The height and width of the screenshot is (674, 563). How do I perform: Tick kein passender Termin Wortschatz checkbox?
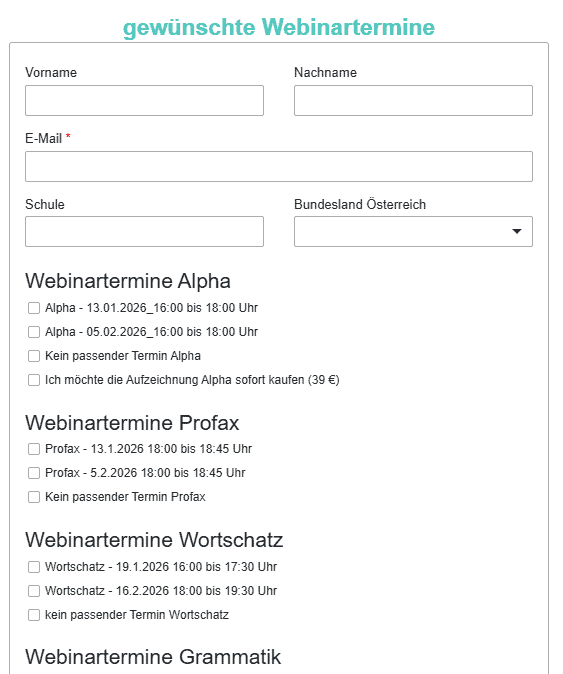(x=34, y=615)
